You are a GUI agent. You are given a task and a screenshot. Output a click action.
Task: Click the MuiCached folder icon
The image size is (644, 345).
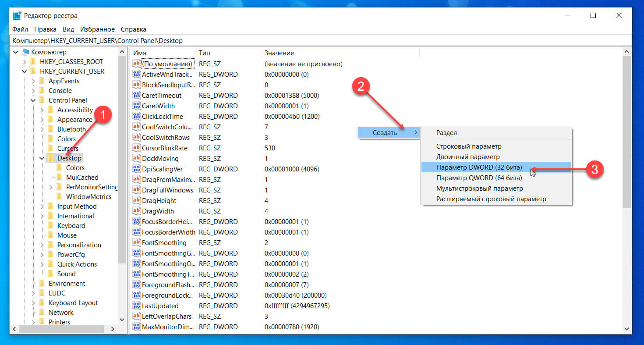point(59,178)
